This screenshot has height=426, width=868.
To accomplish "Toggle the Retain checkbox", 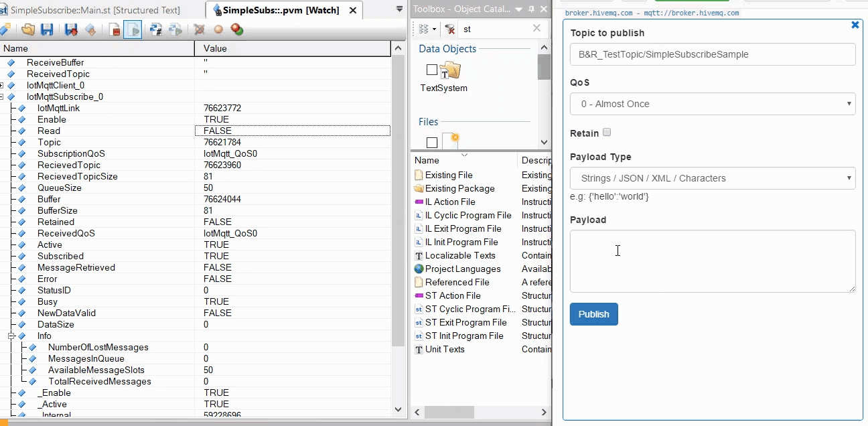I will 607,133.
